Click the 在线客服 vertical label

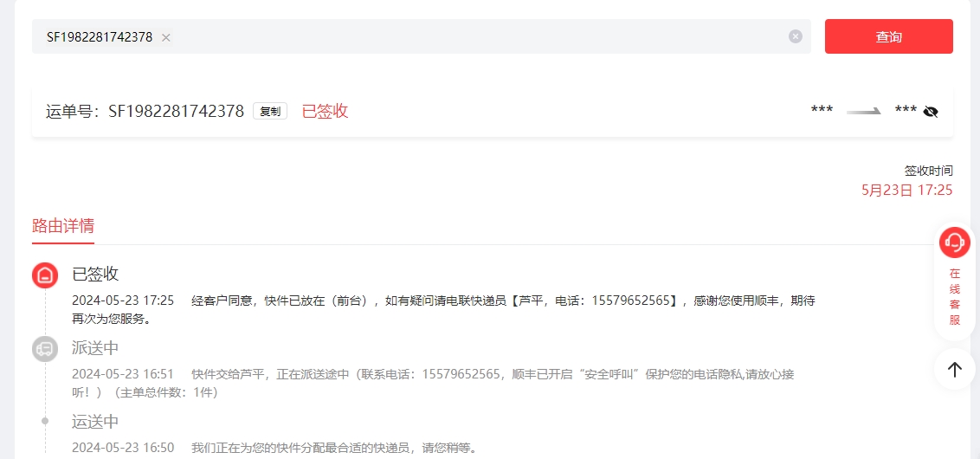coord(954,297)
